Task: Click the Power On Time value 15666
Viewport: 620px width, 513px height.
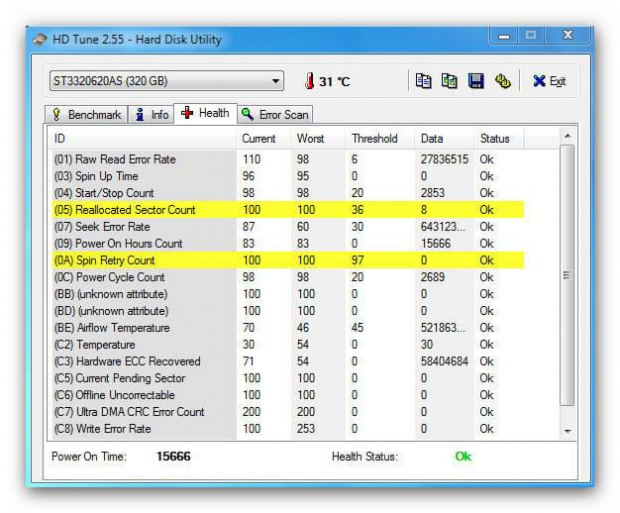Action: point(173,456)
